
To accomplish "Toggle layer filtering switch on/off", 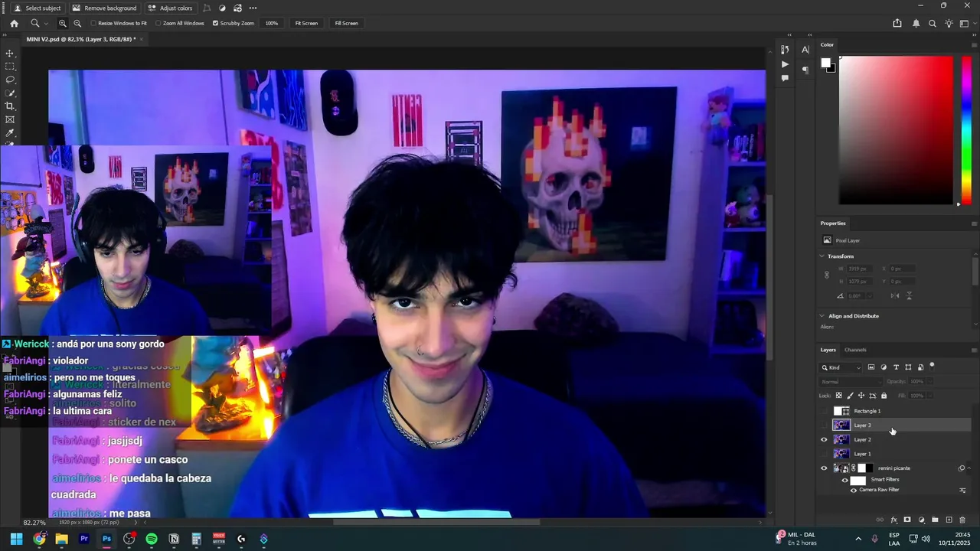I will coord(932,366).
